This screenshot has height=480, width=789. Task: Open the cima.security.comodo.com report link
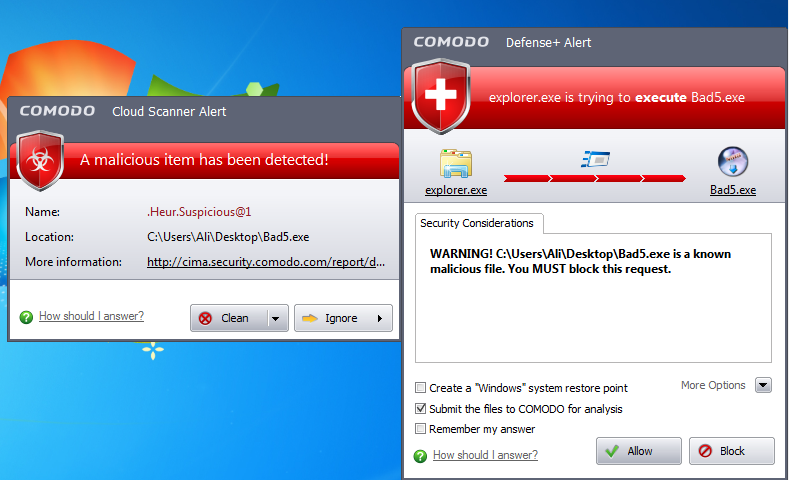pos(266,262)
